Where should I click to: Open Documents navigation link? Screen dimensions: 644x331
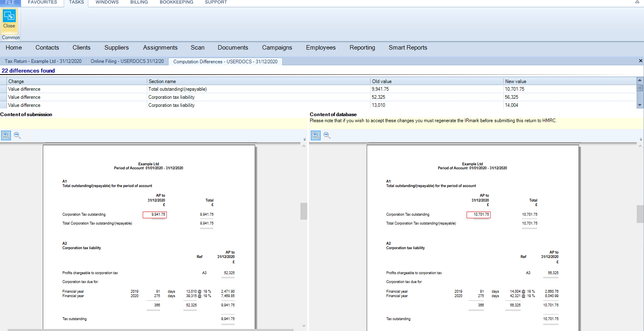(233, 48)
